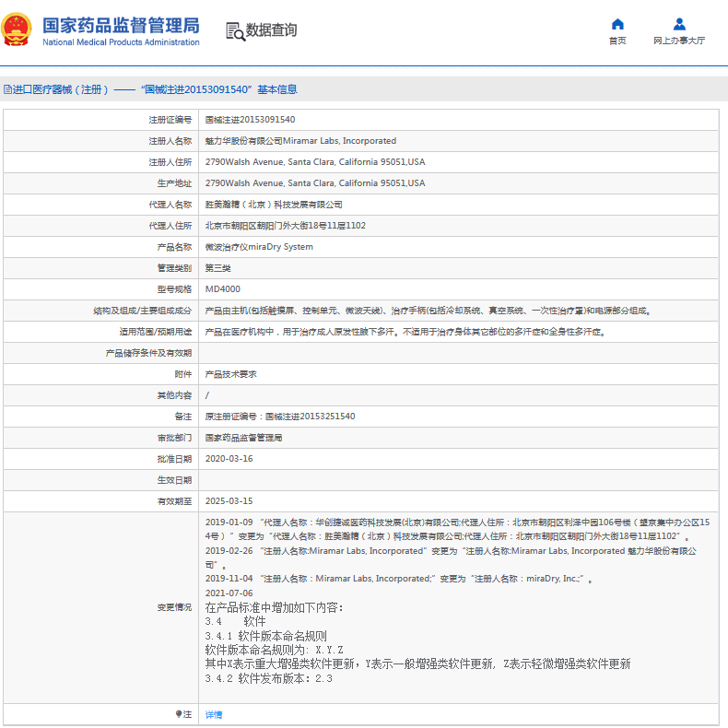Click the lightbulb icon next to 注
This screenshot has width=728, height=728.
pos(178,714)
